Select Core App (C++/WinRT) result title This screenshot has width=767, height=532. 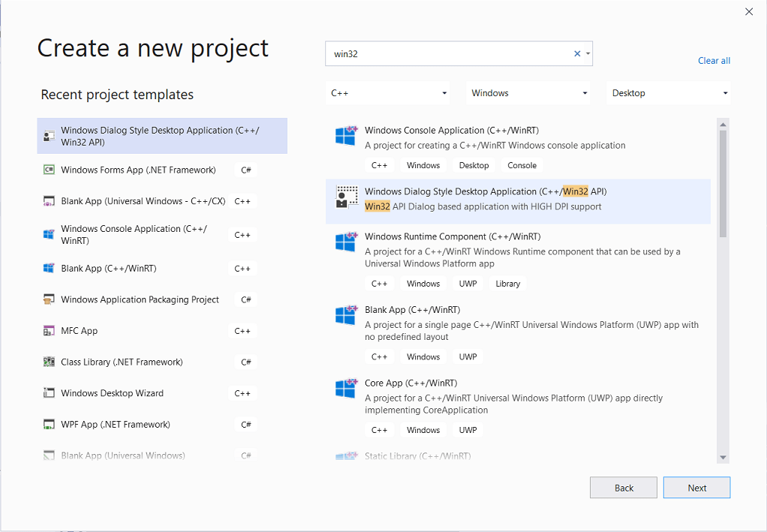coord(411,383)
